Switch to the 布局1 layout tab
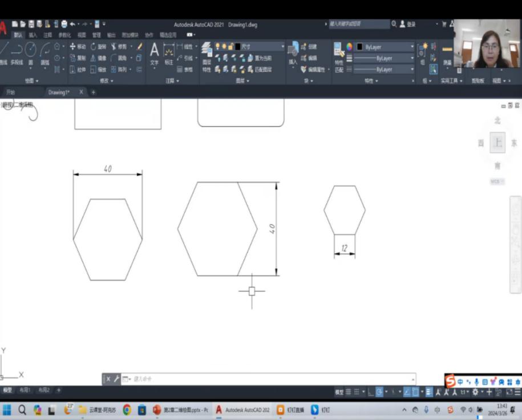The image size is (522, 420). 25,390
